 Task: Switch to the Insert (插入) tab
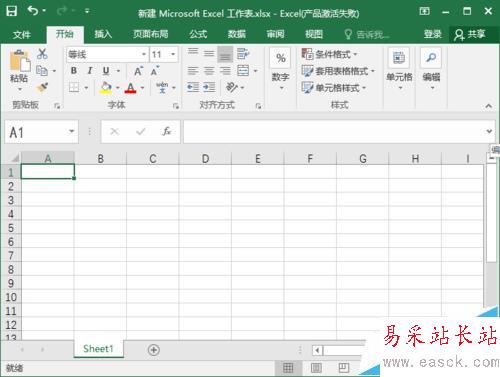tap(103, 34)
